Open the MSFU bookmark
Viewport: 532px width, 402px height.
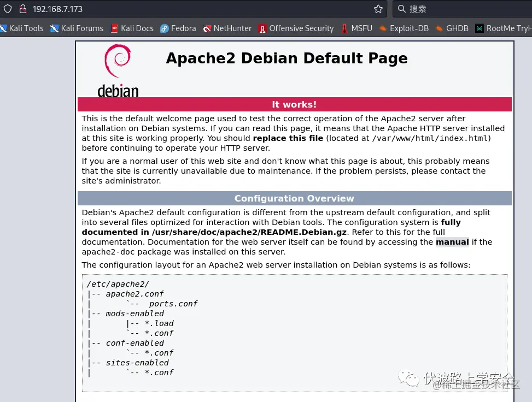click(356, 28)
